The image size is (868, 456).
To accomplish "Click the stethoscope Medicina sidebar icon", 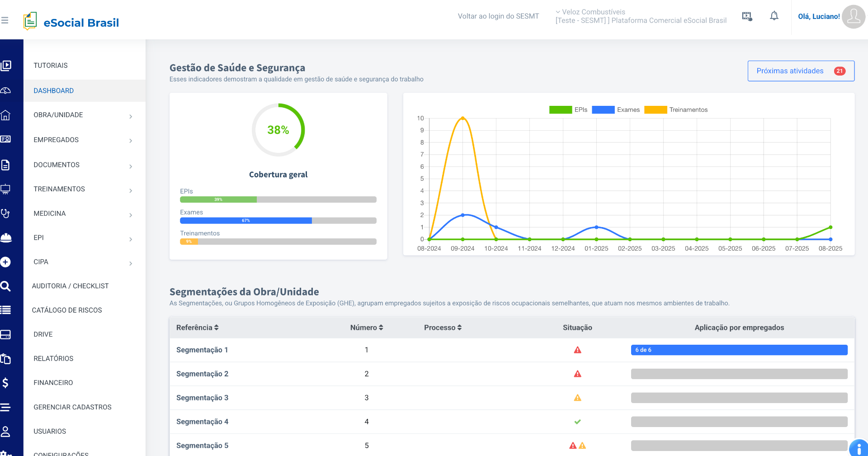I will point(5,214).
